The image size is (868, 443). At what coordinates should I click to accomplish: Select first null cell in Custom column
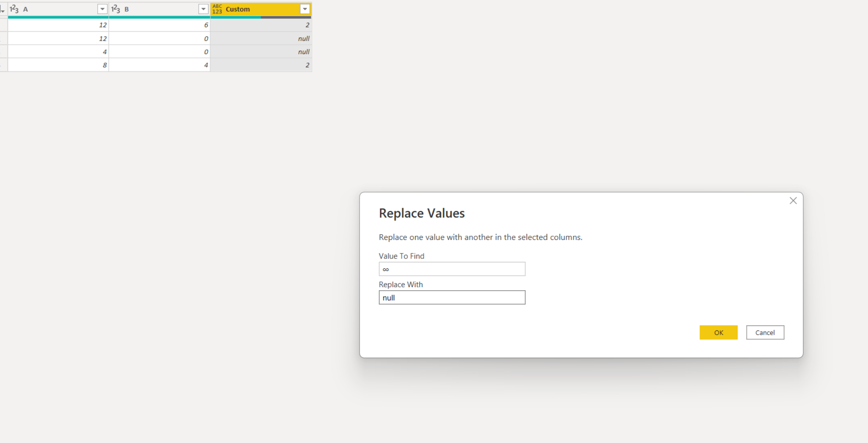coord(261,39)
